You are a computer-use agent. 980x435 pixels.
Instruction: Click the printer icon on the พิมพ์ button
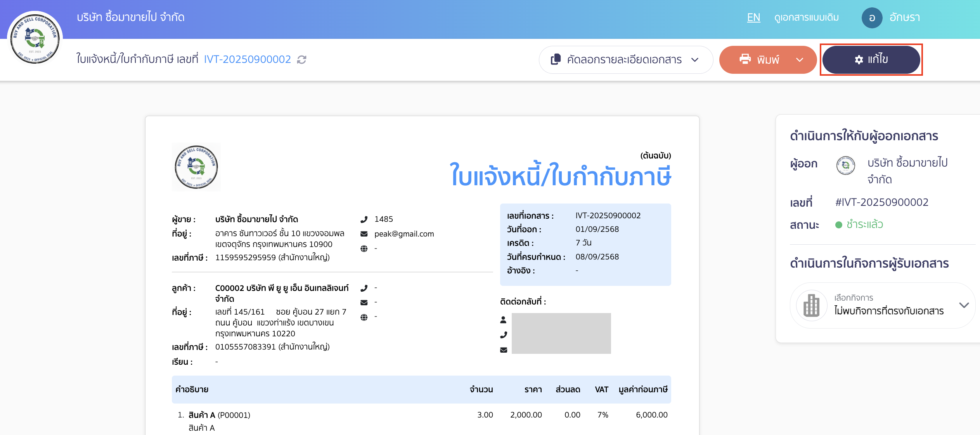point(745,59)
